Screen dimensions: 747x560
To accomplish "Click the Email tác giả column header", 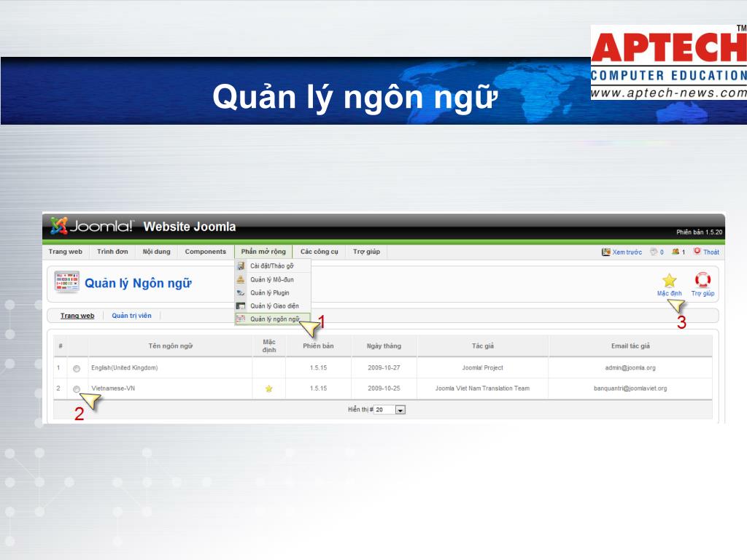I will (x=630, y=346).
